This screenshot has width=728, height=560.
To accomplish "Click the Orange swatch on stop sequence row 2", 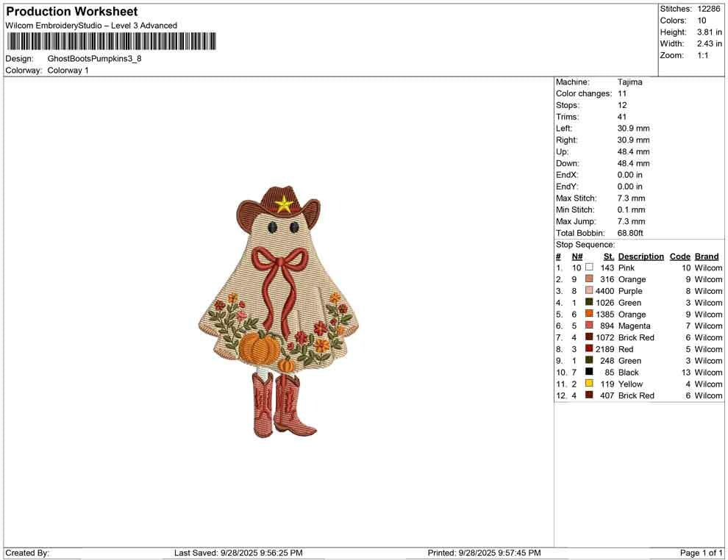I will tap(588, 279).
